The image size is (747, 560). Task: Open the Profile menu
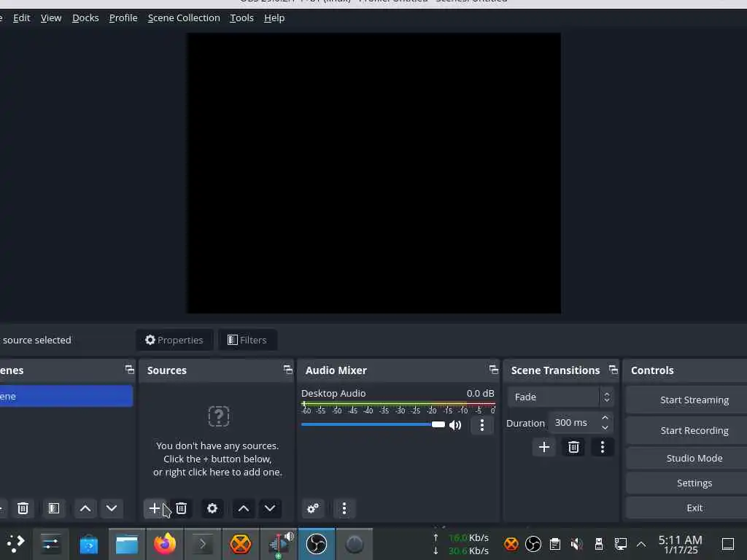(x=123, y=17)
